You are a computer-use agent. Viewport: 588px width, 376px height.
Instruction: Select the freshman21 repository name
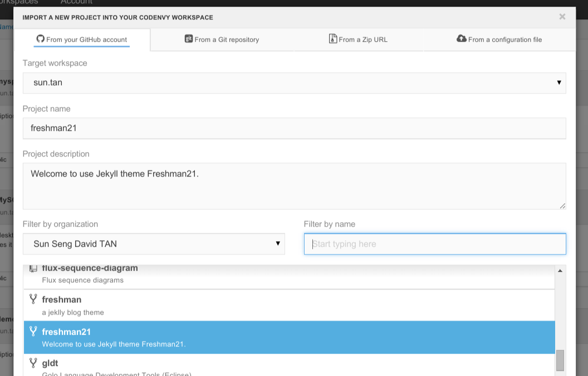[x=66, y=332]
